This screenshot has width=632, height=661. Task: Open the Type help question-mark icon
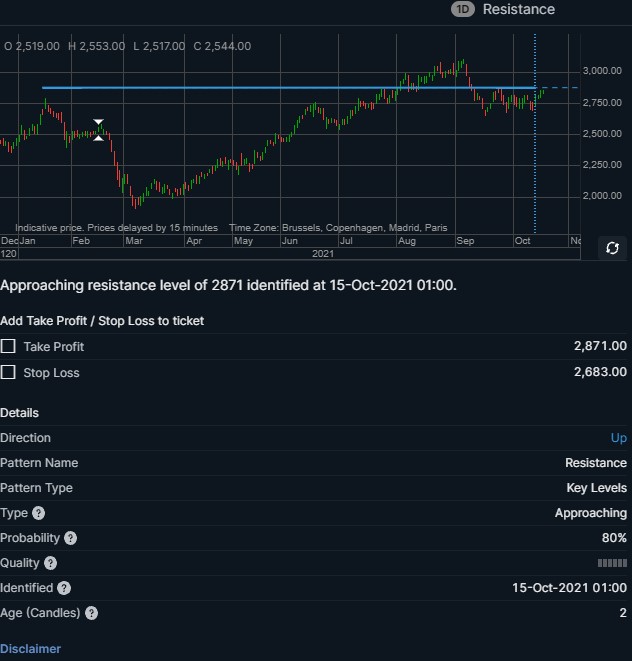38,513
